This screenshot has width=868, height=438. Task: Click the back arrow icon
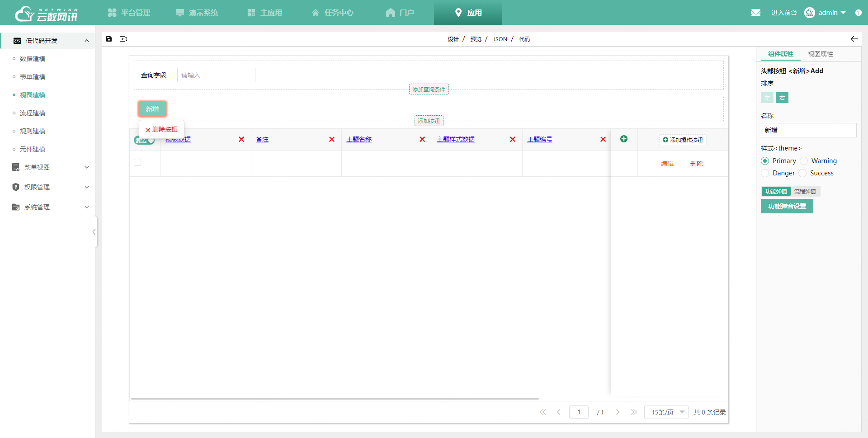[x=854, y=39]
